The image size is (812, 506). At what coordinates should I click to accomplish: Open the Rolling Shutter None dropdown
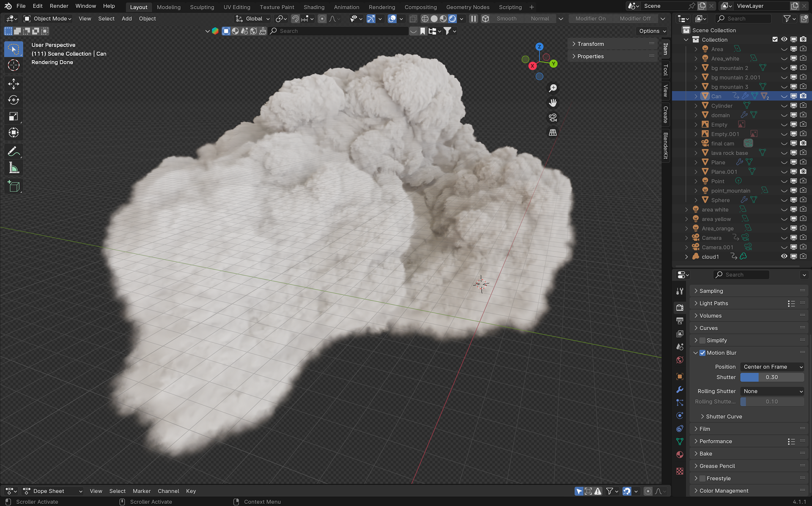click(772, 391)
